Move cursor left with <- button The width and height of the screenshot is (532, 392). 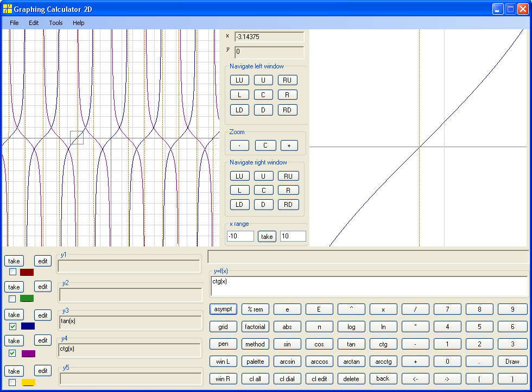[415, 379]
